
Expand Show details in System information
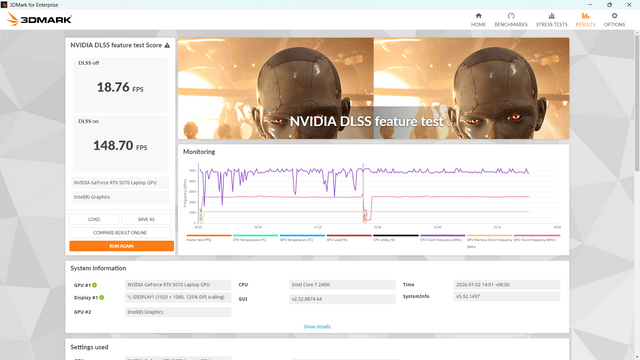(x=317, y=327)
